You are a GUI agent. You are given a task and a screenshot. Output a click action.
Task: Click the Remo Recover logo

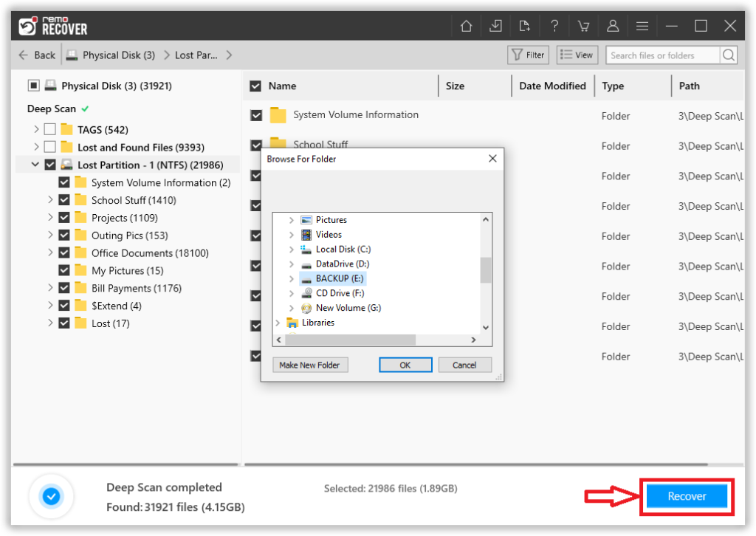tap(53, 26)
